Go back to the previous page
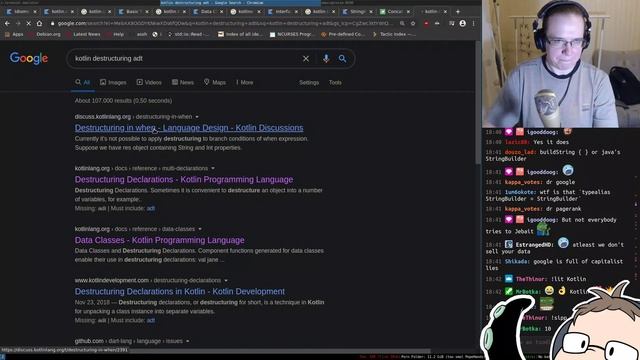 pos(7,24)
